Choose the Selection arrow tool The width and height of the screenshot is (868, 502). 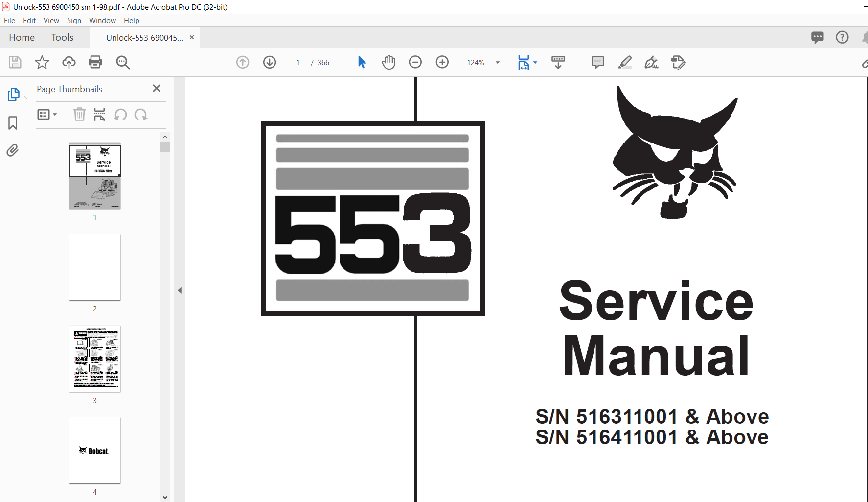(362, 62)
